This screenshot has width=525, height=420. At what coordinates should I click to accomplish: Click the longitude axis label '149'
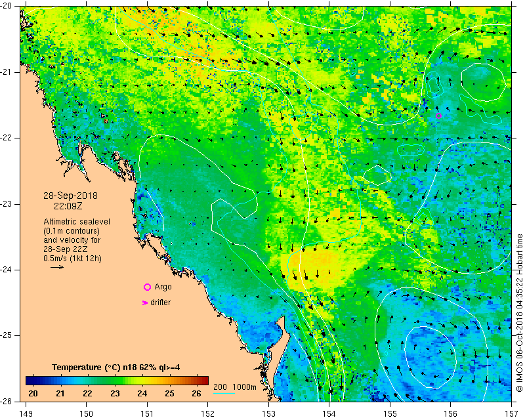pos(26,414)
